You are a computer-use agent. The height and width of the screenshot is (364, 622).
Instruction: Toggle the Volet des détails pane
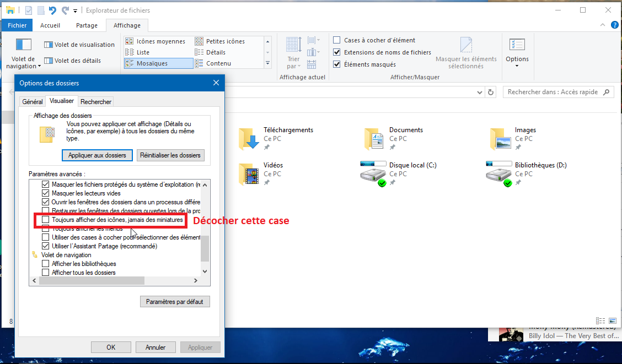pyautogui.click(x=73, y=61)
